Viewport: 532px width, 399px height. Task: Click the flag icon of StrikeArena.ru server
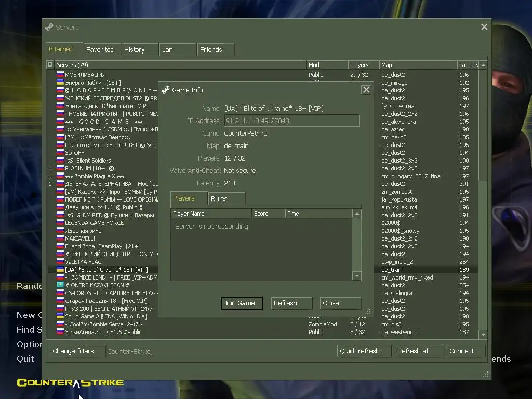tap(60, 332)
